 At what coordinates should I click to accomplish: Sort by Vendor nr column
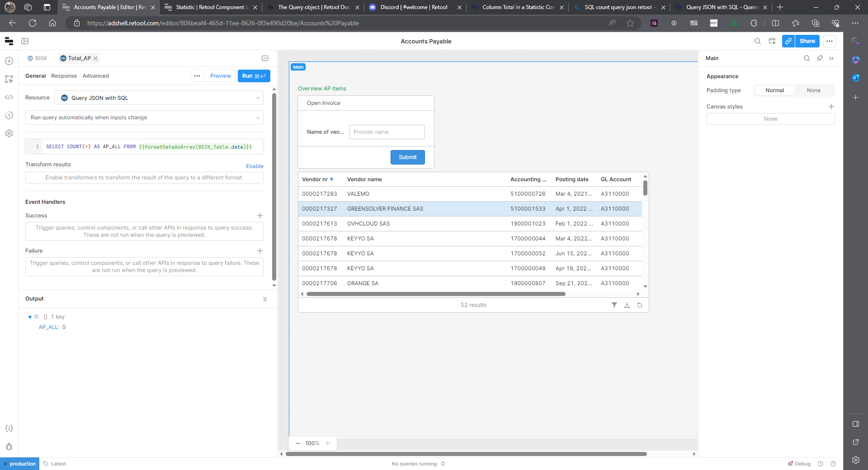[x=318, y=179]
